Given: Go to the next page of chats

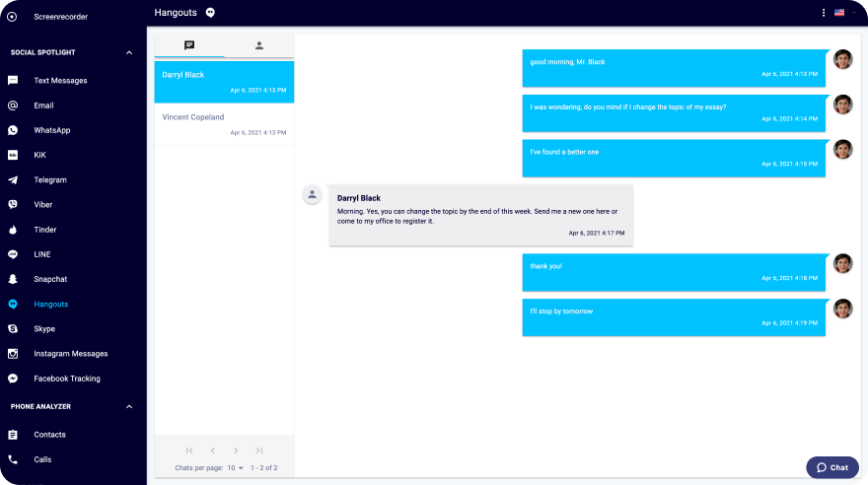Looking at the screenshot, I should coord(236,450).
